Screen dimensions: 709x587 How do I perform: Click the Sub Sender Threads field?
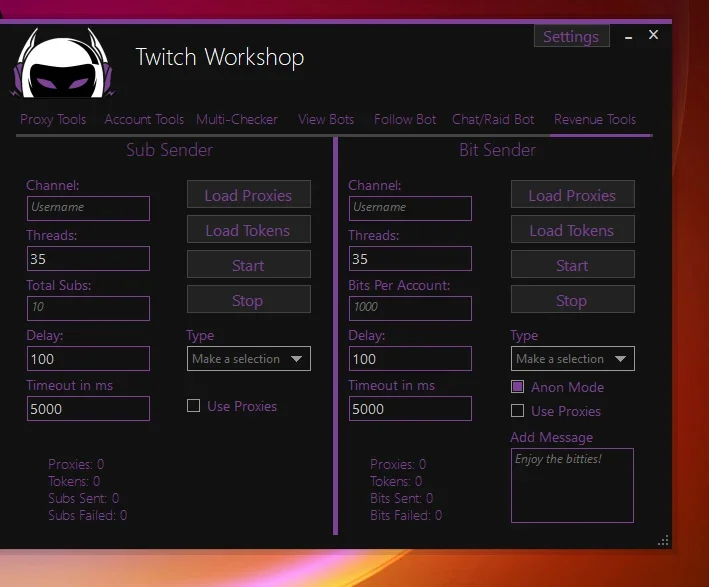tap(88, 259)
